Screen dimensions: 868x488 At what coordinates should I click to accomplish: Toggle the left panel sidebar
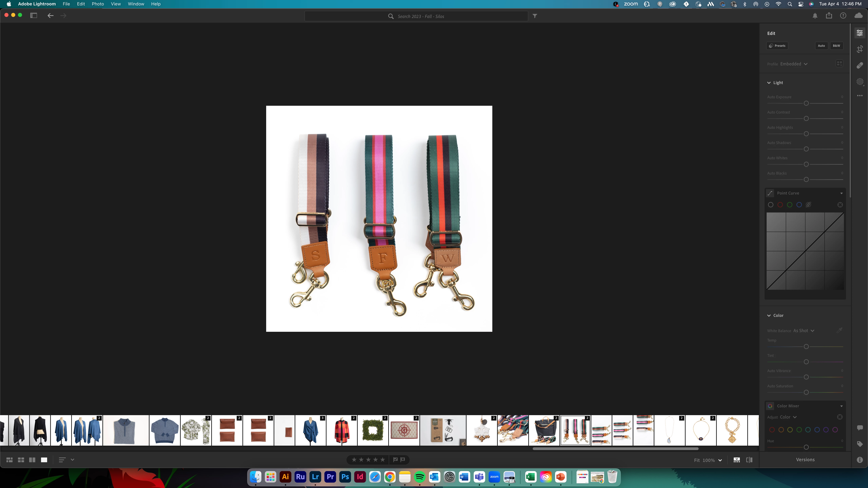point(33,15)
